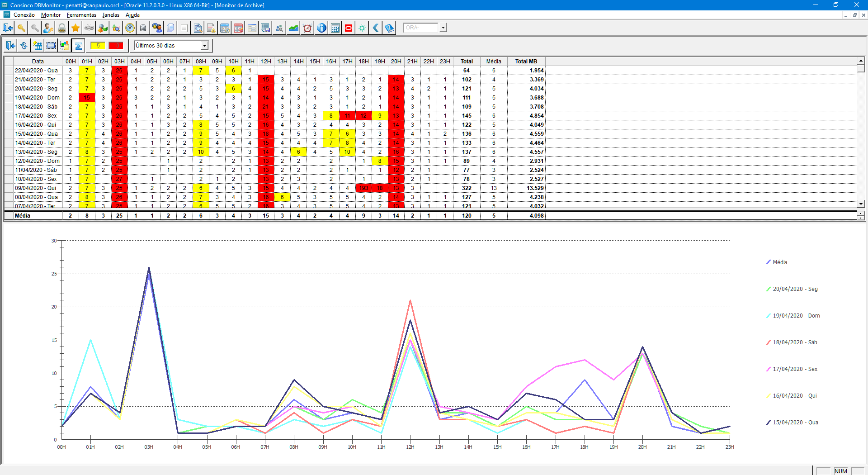Click the ORA- input field

tap(421, 28)
